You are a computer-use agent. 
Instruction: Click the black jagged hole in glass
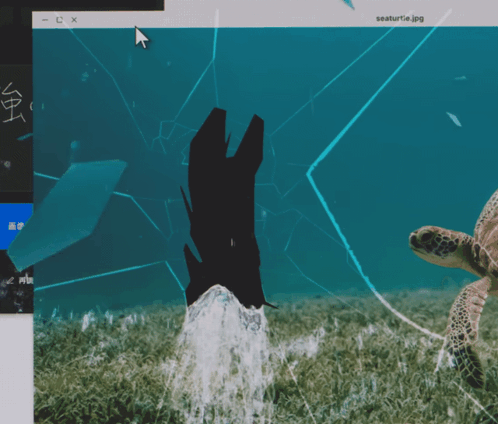point(226,207)
